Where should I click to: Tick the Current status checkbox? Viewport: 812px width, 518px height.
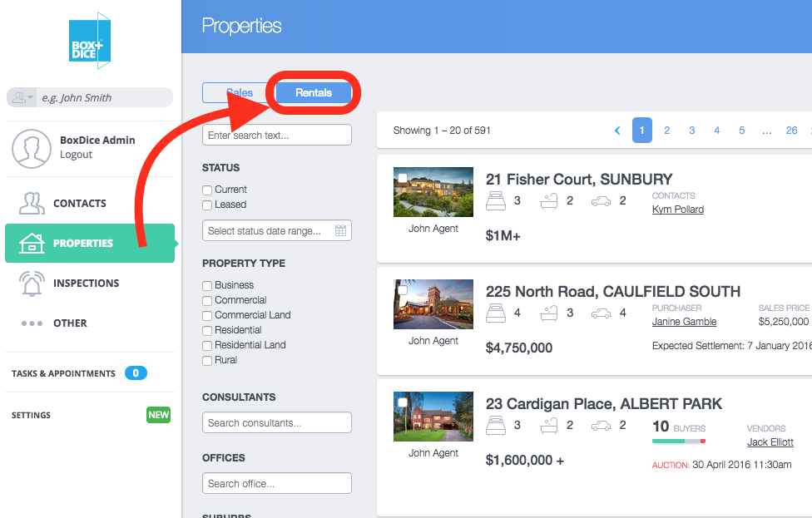click(207, 190)
